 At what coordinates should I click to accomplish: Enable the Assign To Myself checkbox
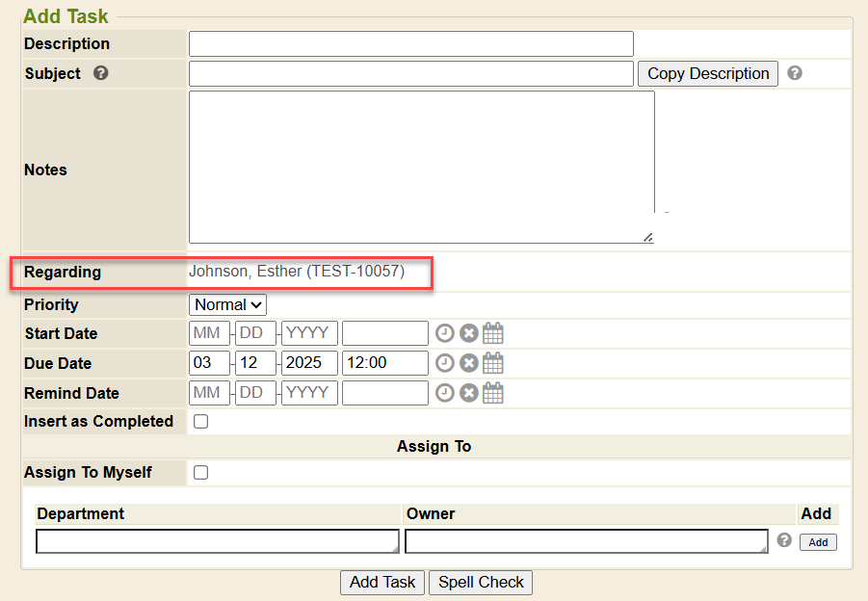(x=201, y=473)
